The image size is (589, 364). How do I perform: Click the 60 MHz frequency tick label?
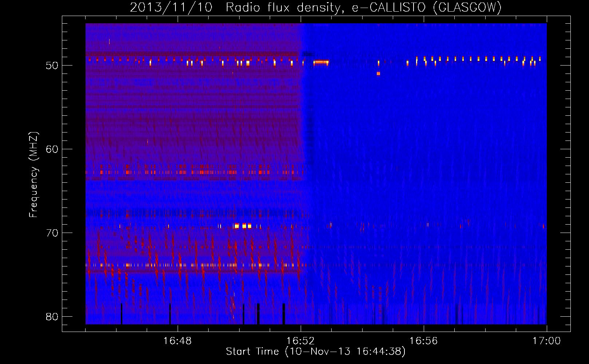click(x=52, y=149)
